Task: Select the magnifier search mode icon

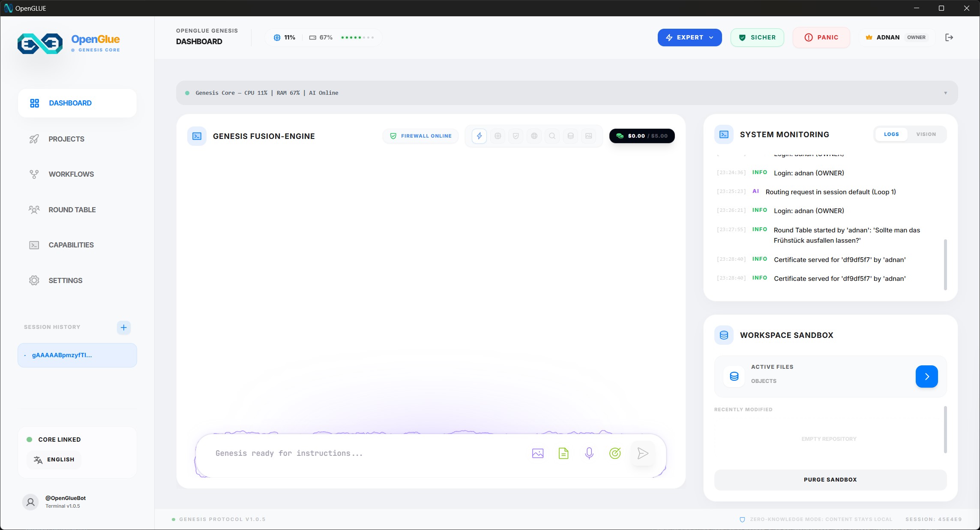Action: click(552, 136)
